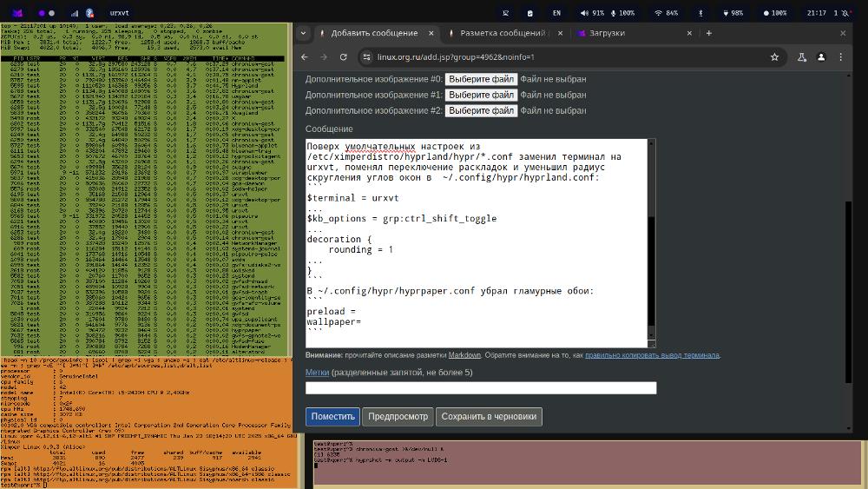Image resolution: width=868 pixels, height=489 pixels.
Task: Click the $terminal = urxvt line
Action: pos(352,198)
